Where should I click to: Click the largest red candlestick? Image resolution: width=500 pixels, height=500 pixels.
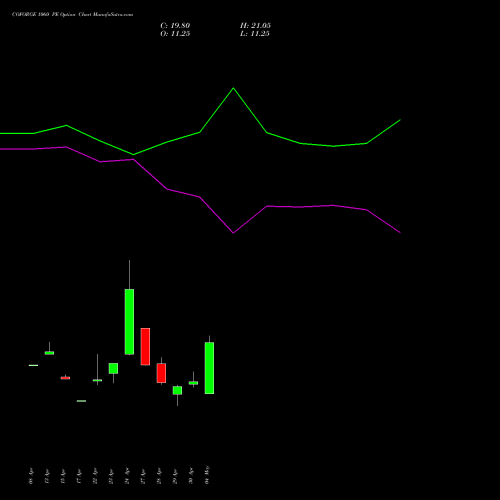click(145, 346)
